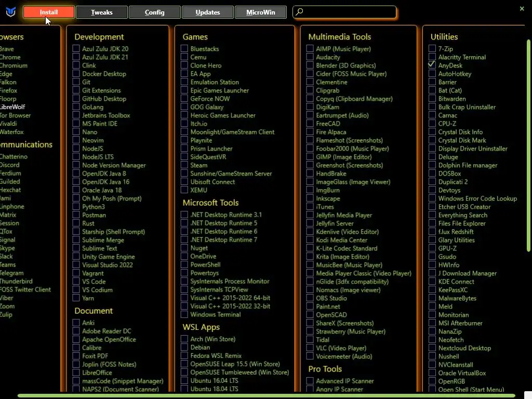Tick the Malwarebytes checkbox
This screenshot has height=399, width=532.
click(x=432, y=298)
